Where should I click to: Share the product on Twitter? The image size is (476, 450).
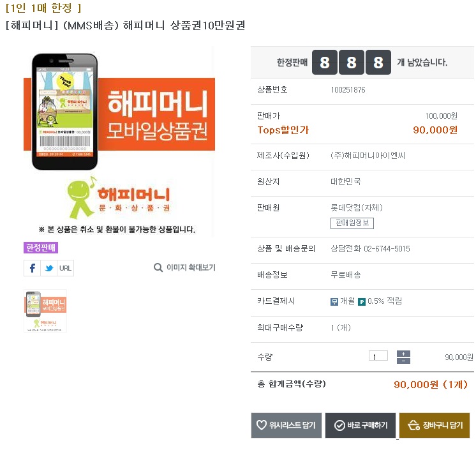pos(49,268)
